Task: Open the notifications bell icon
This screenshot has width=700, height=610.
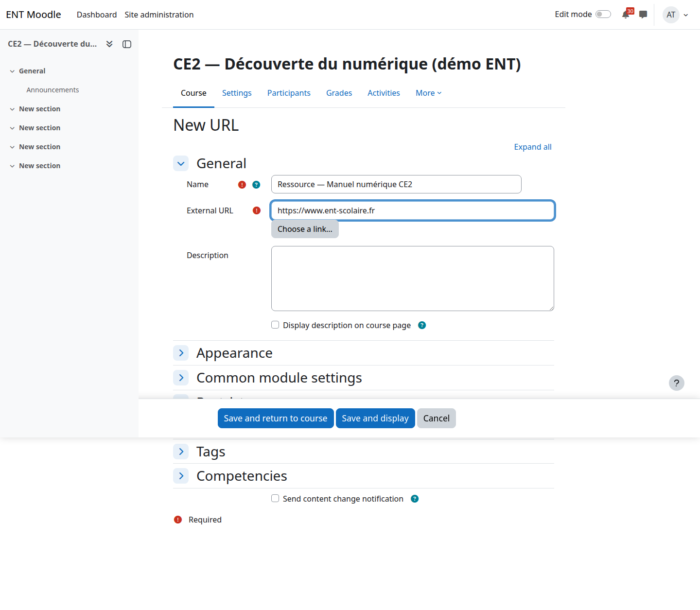Action: (x=626, y=15)
